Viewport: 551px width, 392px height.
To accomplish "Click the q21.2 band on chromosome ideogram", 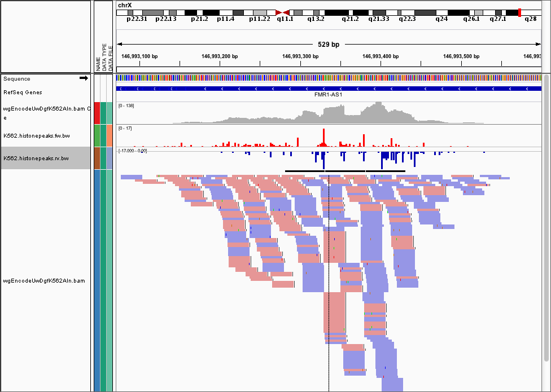I will (350, 12).
